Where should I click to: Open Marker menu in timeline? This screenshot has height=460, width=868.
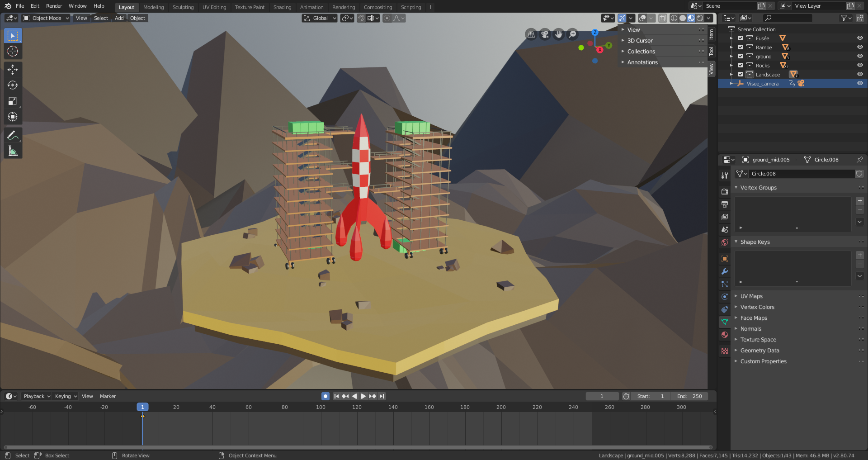[x=108, y=396]
